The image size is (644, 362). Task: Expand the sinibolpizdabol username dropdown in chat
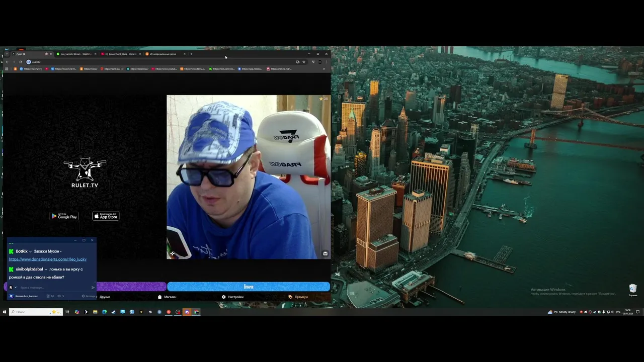pyautogui.click(x=46, y=269)
